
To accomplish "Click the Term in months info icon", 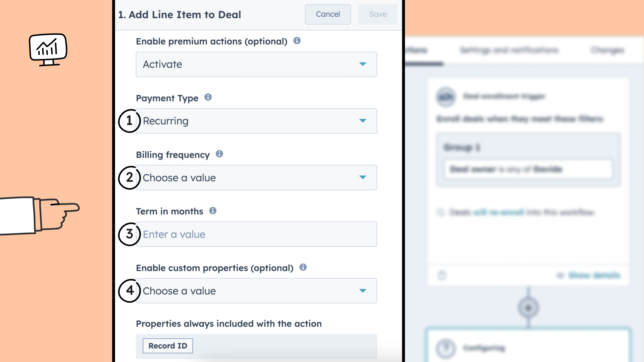I will point(213,211).
